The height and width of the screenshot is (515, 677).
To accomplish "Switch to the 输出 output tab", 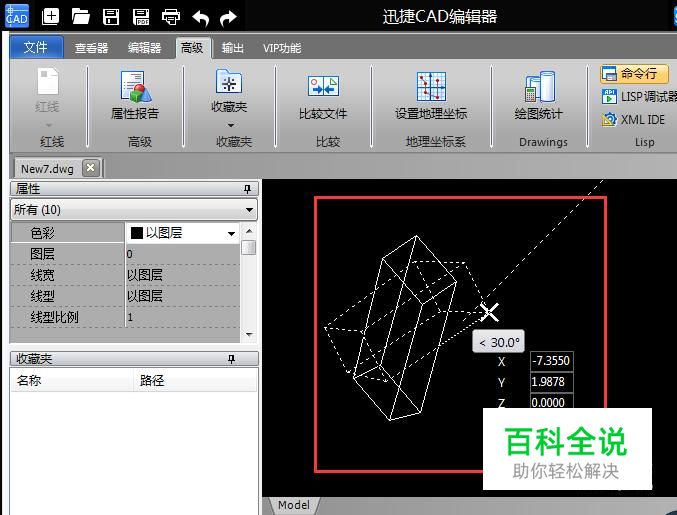I will [232, 47].
